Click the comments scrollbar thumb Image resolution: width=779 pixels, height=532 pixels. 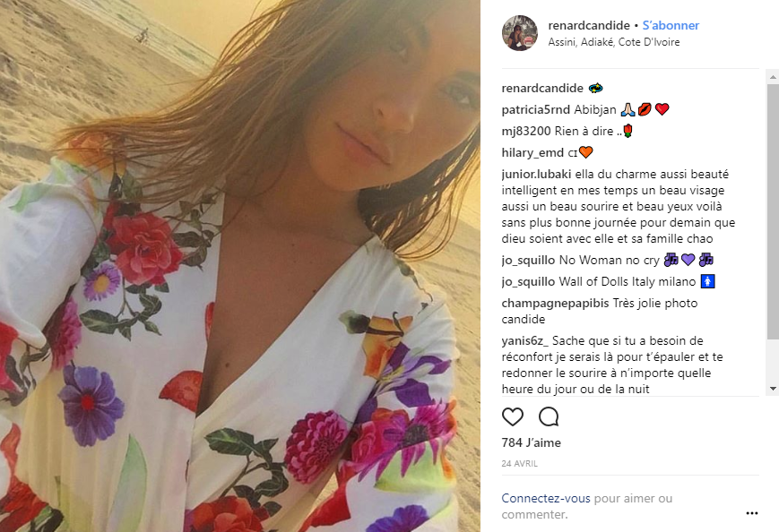[x=773, y=212]
